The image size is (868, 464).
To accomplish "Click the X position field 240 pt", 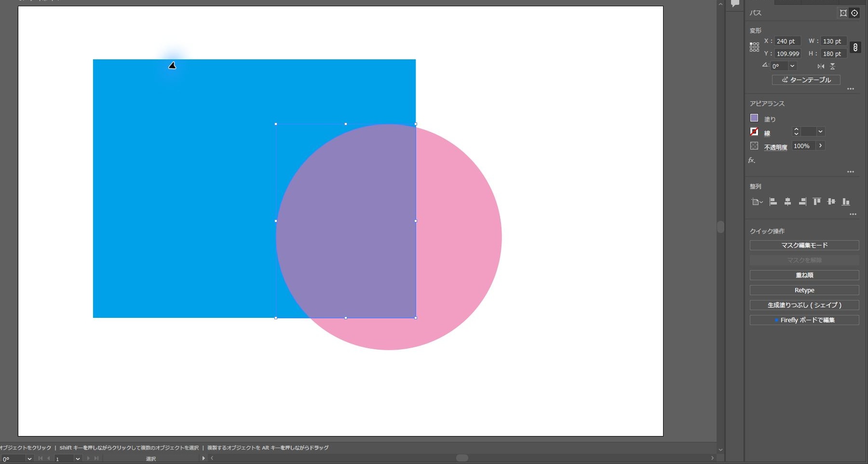I will tap(787, 41).
